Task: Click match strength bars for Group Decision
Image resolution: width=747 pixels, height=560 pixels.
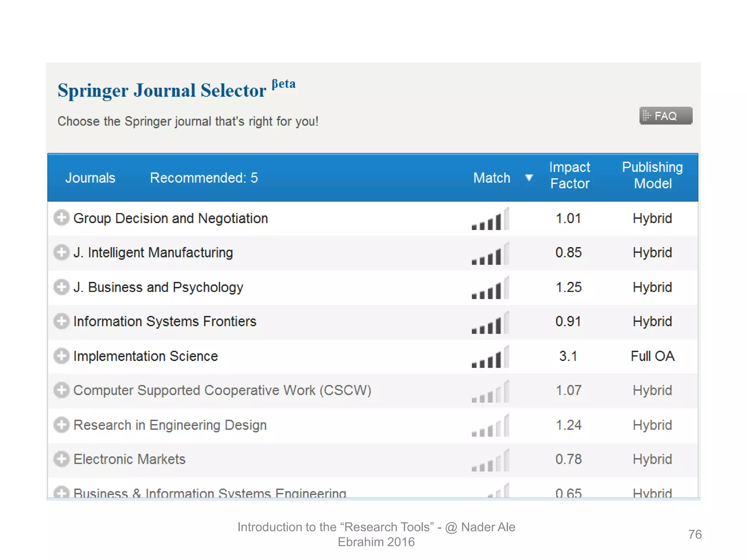Action: point(490,219)
